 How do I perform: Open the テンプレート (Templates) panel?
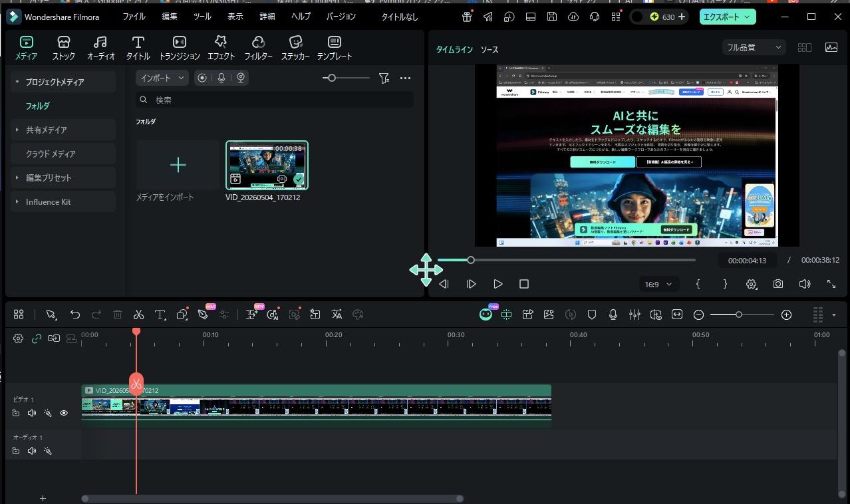click(335, 49)
